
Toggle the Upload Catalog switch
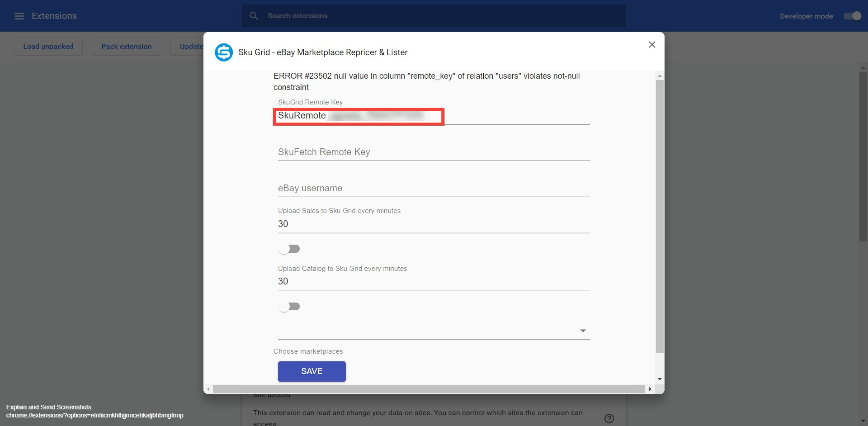click(x=289, y=307)
